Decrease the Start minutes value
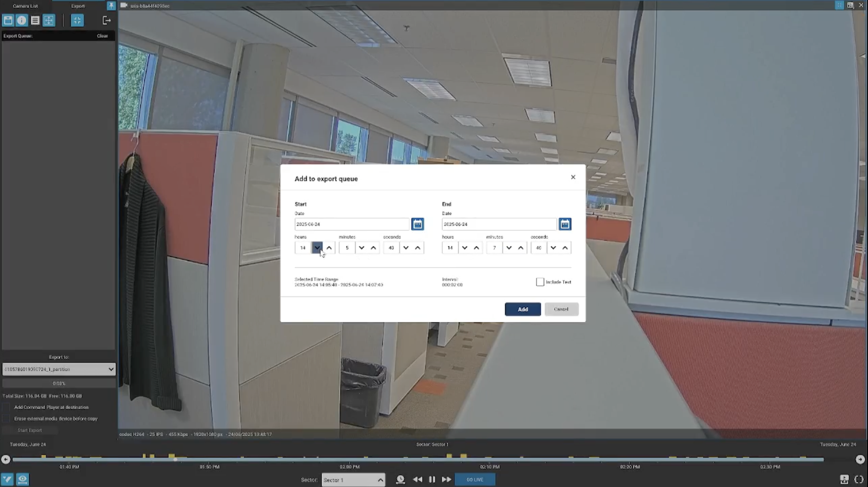Image resolution: width=868 pixels, height=487 pixels. 362,248
